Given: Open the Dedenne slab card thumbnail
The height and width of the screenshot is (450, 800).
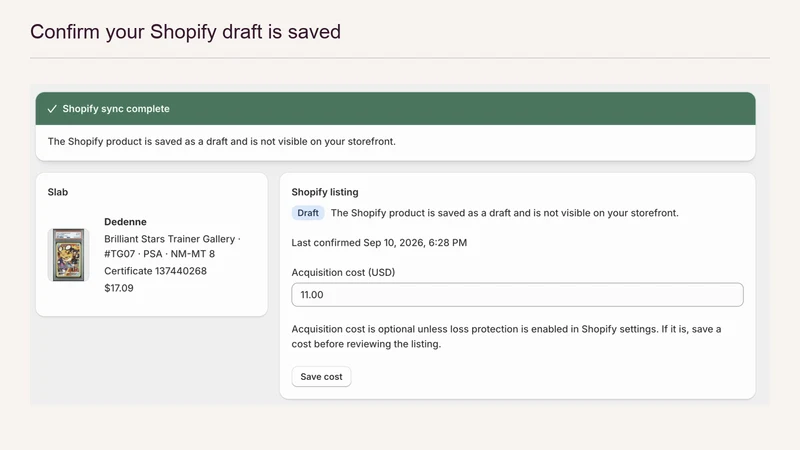Looking at the screenshot, I should point(68,255).
